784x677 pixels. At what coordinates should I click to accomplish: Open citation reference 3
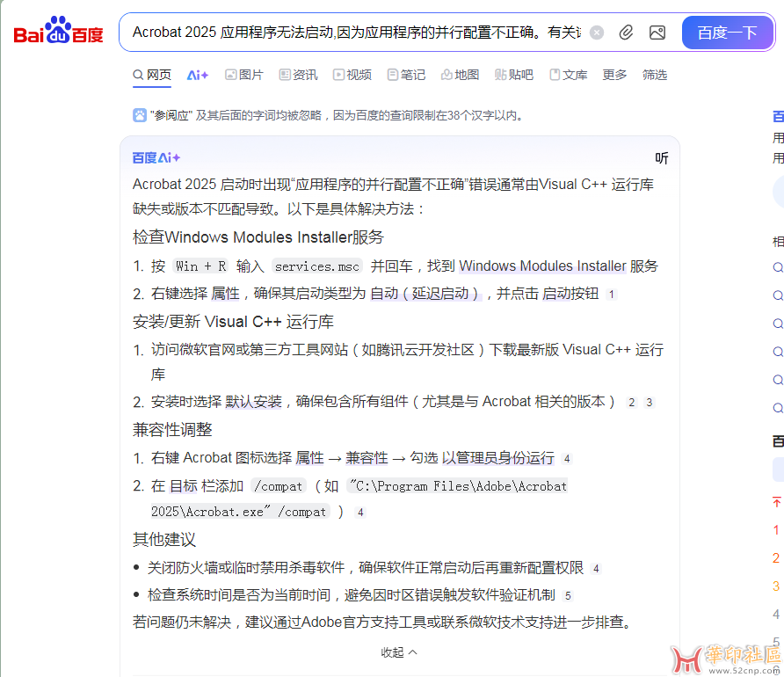pos(649,403)
